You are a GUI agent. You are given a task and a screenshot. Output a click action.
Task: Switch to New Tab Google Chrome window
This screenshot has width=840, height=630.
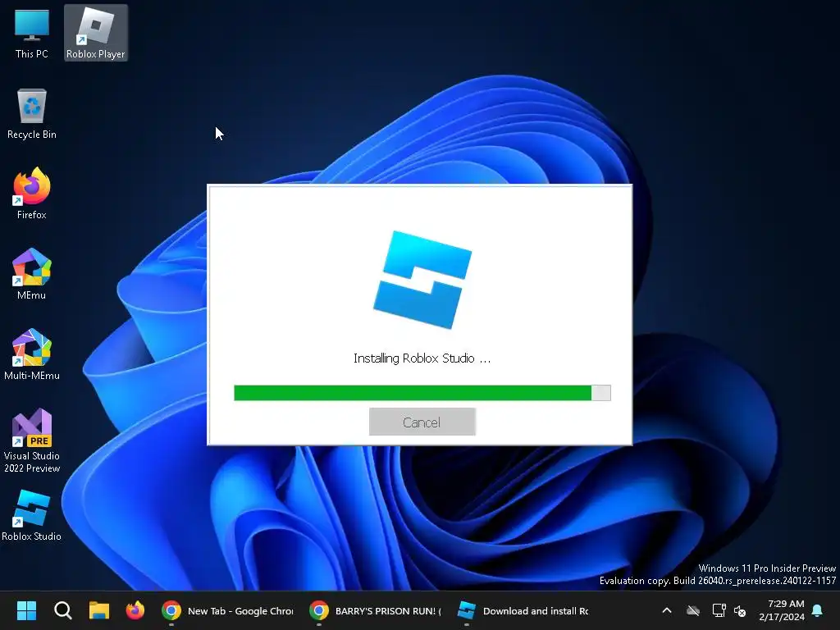[228, 610]
